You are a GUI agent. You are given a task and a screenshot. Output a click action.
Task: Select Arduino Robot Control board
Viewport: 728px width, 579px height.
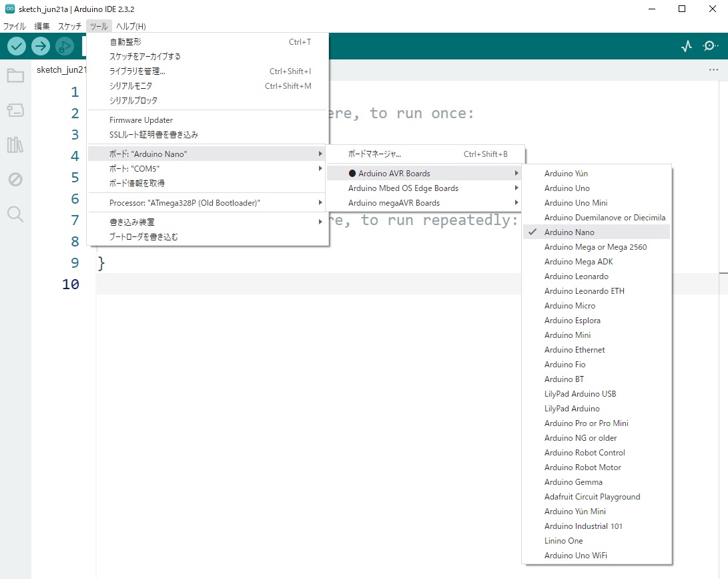pos(597,453)
